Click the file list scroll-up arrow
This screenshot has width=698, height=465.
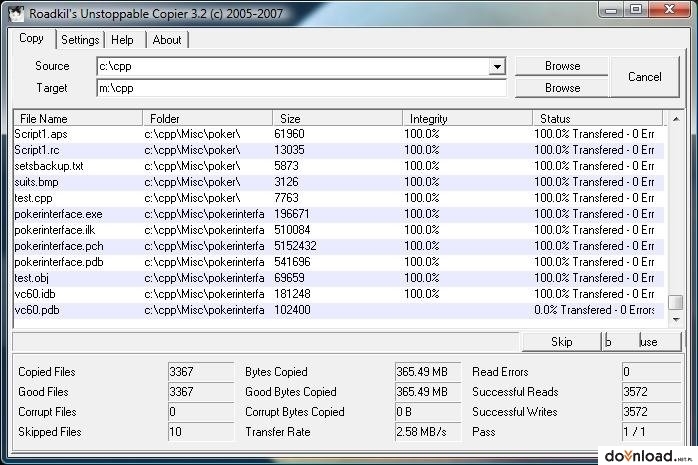676,119
